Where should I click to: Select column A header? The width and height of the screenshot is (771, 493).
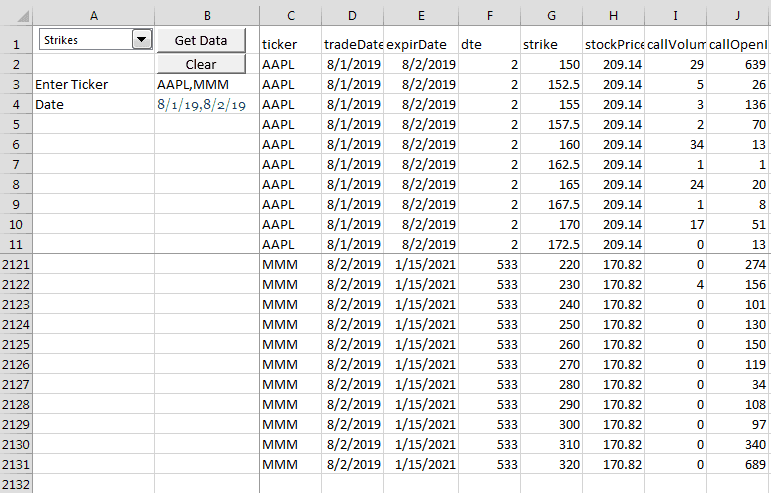pos(93,16)
